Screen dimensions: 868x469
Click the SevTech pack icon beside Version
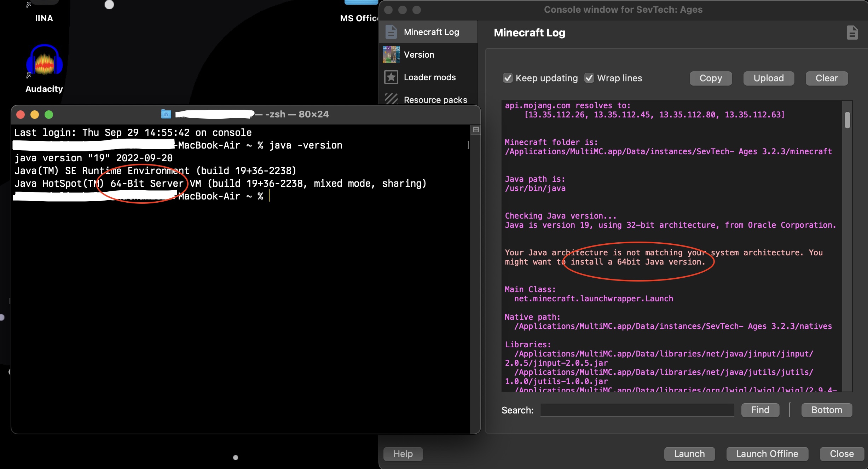[x=391, y=54]
